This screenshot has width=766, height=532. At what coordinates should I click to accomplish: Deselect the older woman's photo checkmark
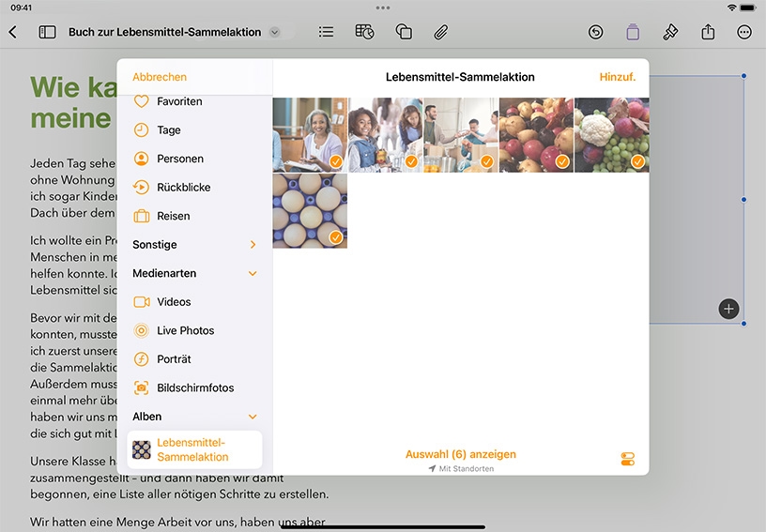click(x=336, y=161)
